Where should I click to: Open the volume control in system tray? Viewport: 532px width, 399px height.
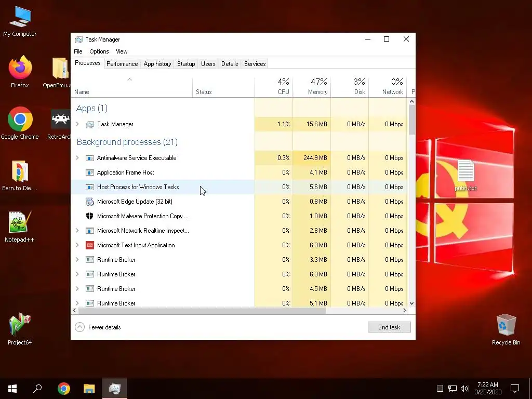click(464, 389)
